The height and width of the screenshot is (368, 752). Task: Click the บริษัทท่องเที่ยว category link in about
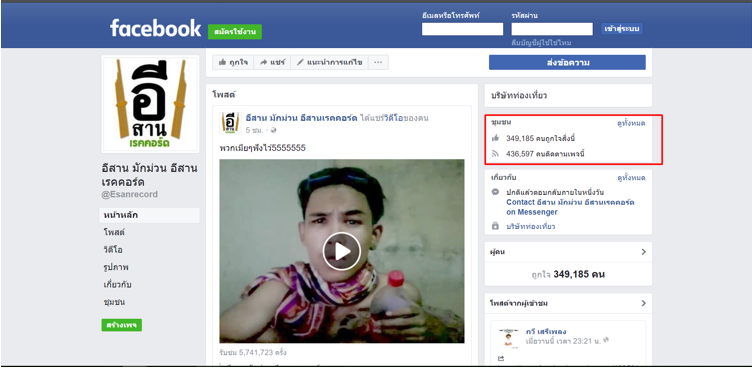531,226
